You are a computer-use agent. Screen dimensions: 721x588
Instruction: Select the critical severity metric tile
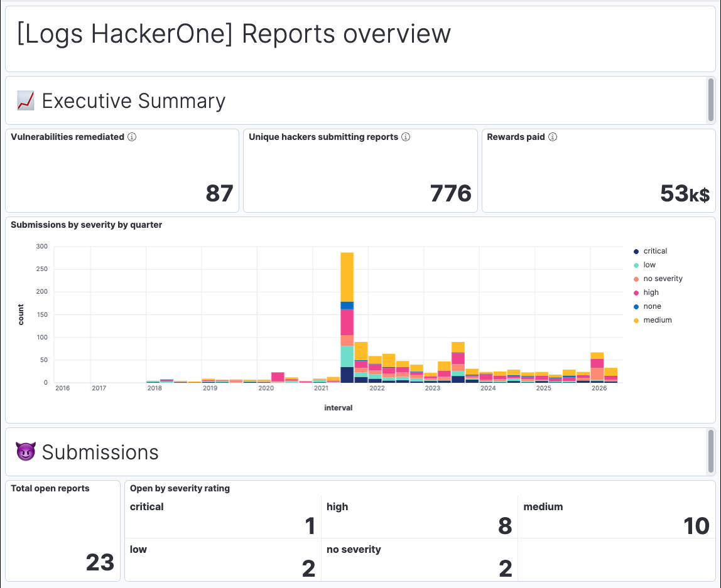(x=222, y=517)
